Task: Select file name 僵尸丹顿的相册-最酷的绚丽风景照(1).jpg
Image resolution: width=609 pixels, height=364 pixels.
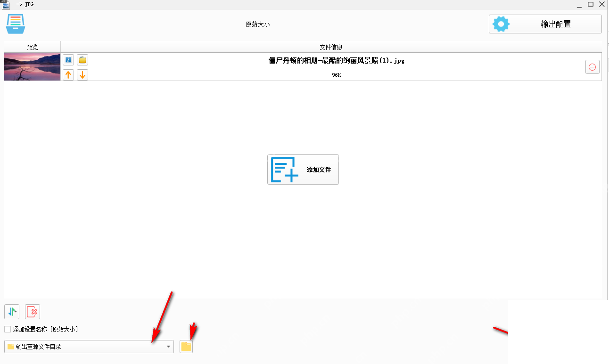Action: [x=337, y=60]
